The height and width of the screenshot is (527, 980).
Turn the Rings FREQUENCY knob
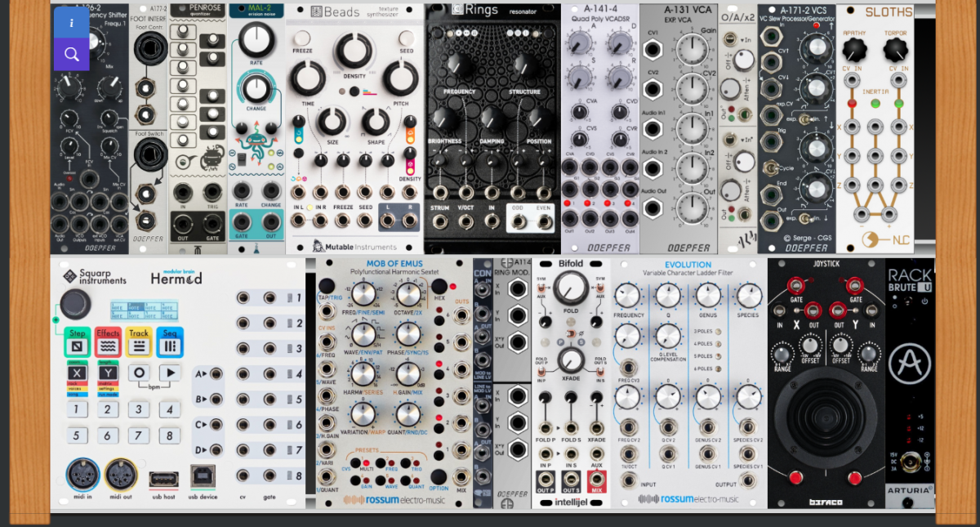459,67
